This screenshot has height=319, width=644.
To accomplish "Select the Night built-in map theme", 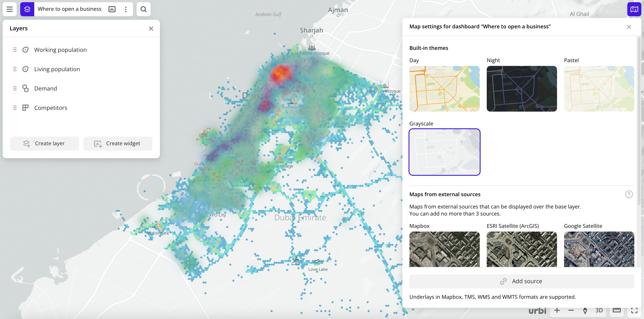I will click(x=522, y=89).
